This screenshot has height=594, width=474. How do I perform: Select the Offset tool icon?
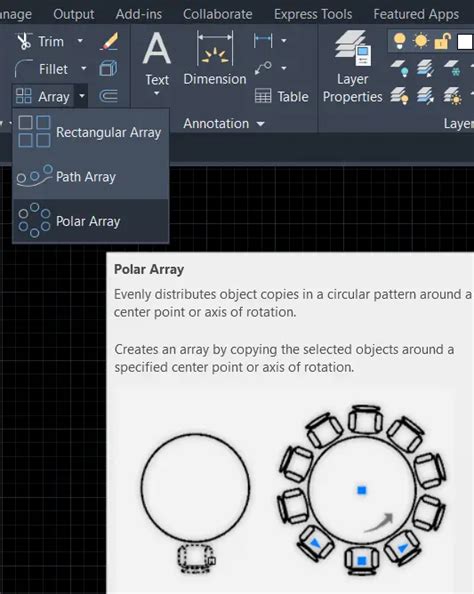point(108,96)
